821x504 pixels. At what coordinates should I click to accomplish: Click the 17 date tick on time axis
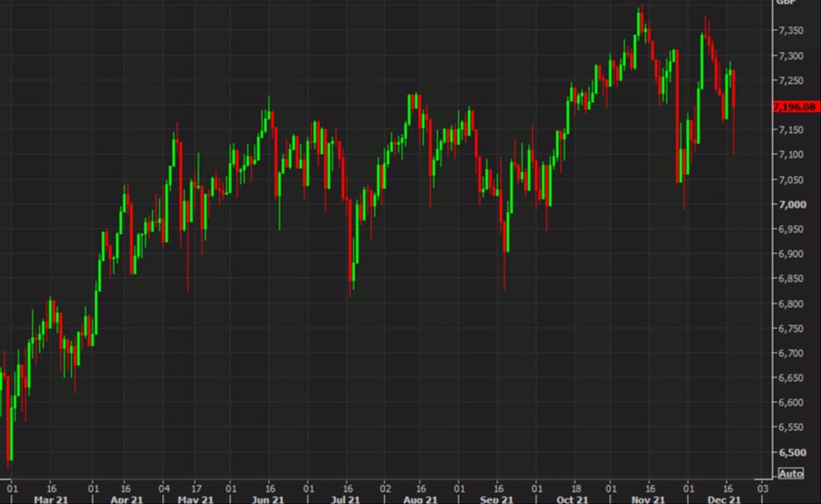click(x=196, y=489)
